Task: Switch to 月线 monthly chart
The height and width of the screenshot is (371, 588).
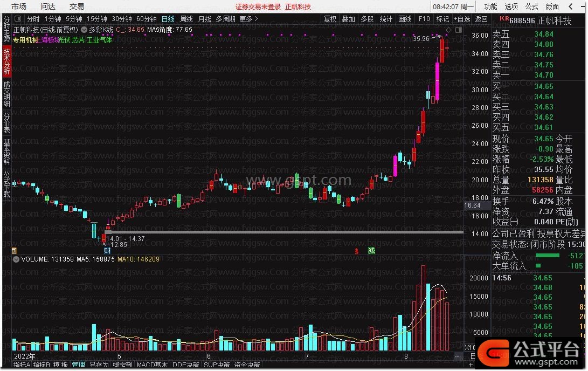Action: 204,19
